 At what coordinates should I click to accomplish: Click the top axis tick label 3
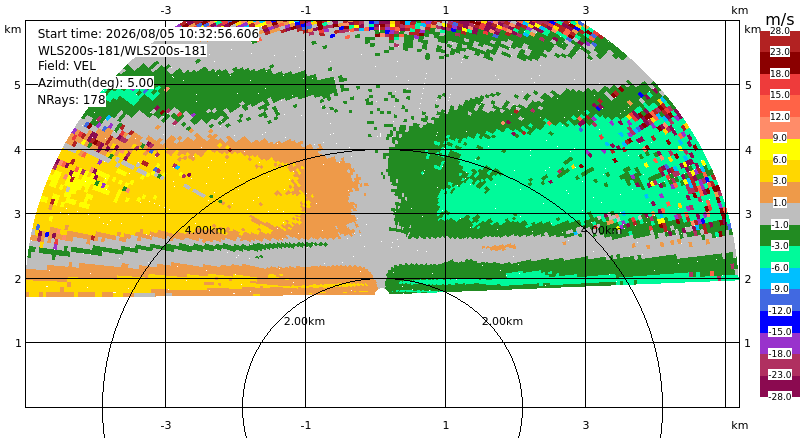pos(586,10)
